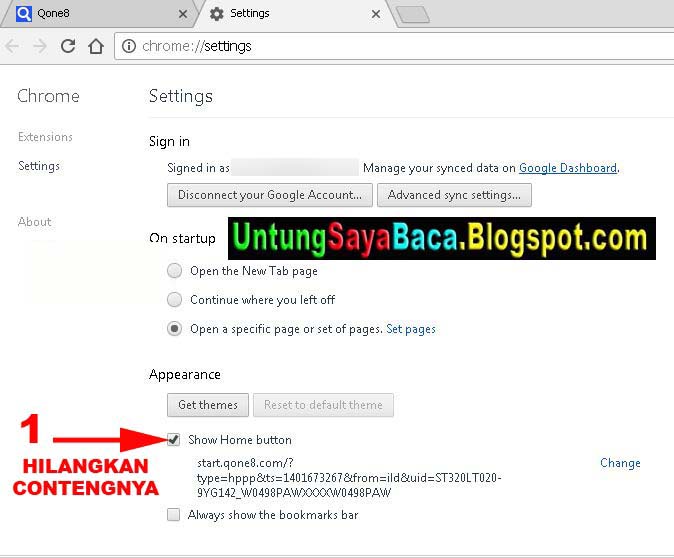Open the Google Dashboard link
The image size is (674, 558).
[568, 168]
